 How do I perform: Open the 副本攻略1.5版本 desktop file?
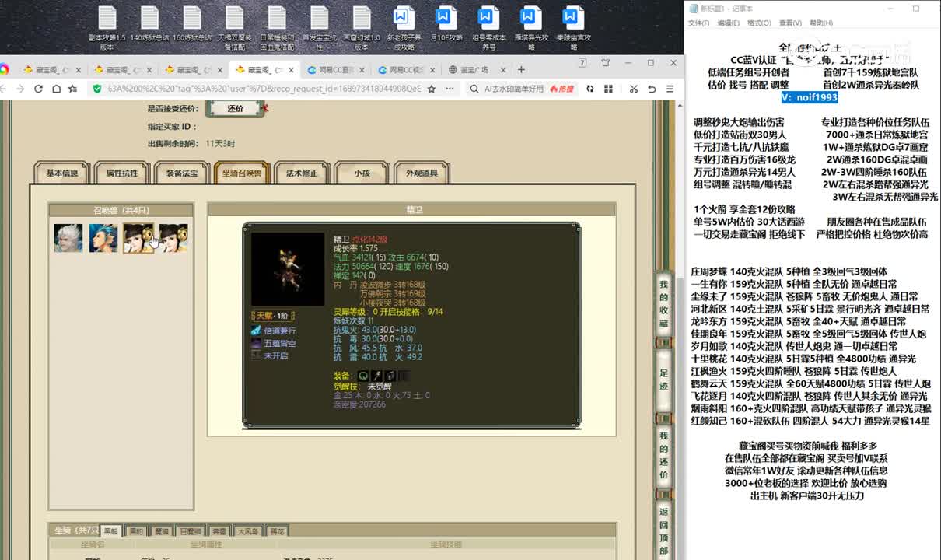[x=107, y=28]
